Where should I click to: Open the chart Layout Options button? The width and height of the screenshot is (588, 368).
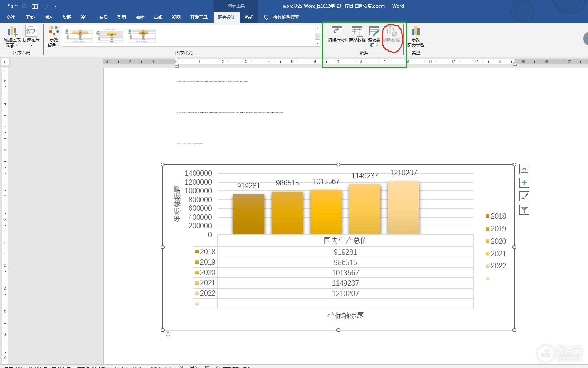(x=524, y=169)
